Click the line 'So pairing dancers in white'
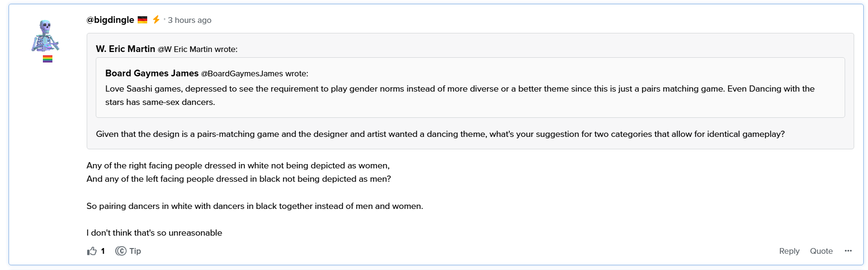868x270 pixels. [255, 206]
